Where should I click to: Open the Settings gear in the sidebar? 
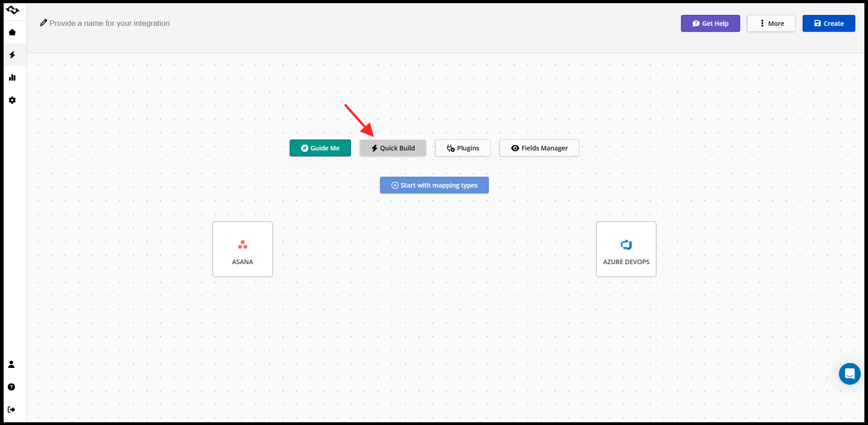(x=12, y=100)
